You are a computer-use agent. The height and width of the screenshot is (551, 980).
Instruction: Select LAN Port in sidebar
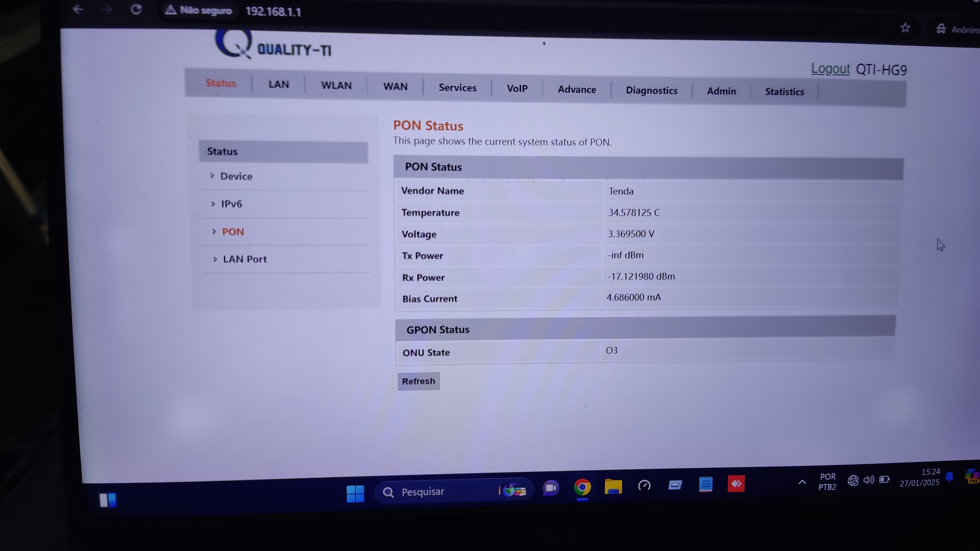(x=245, y=259)
